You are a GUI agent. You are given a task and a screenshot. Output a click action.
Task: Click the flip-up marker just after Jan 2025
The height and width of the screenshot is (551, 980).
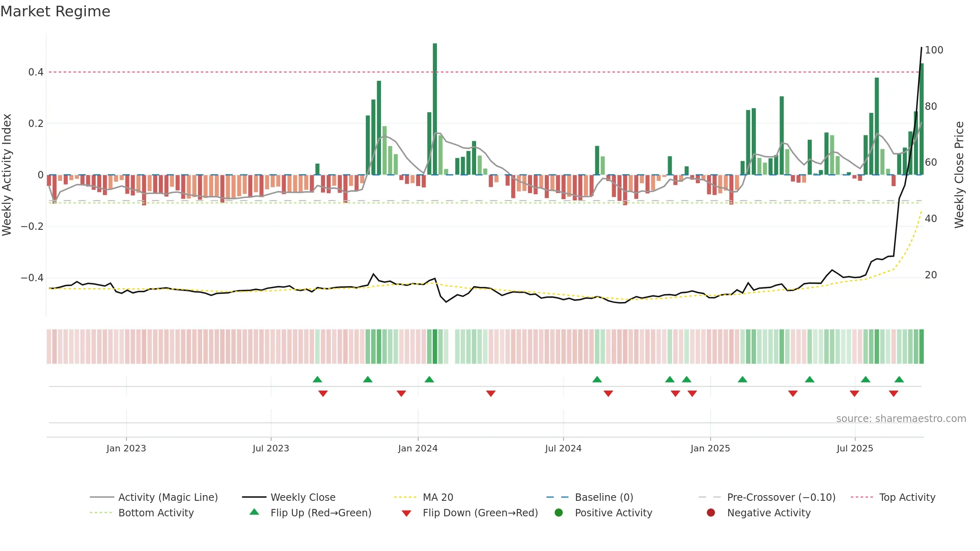click(x=742, y=380)
